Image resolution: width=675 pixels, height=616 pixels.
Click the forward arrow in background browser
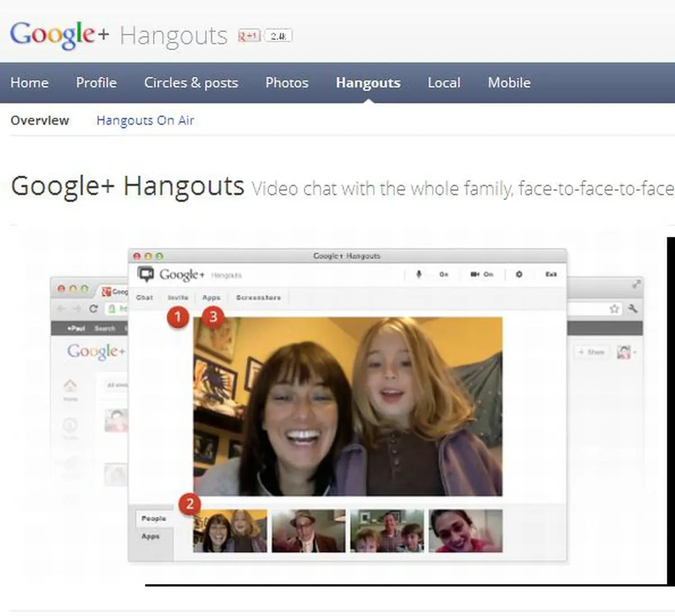(x=77, y=309)
